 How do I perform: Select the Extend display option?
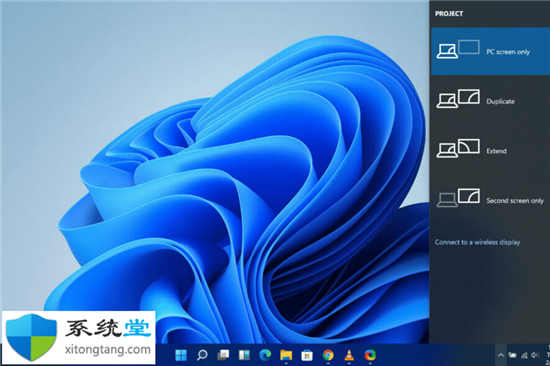coord(490,150)
